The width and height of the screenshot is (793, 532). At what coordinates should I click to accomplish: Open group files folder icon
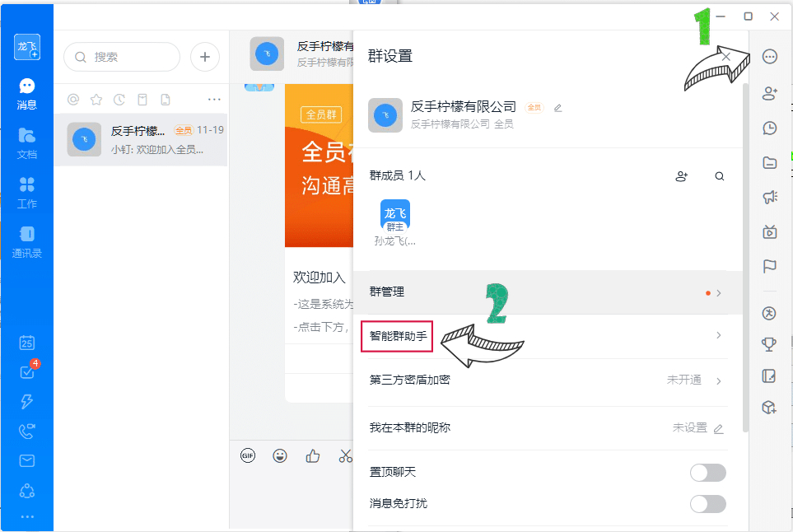point(770,162)
